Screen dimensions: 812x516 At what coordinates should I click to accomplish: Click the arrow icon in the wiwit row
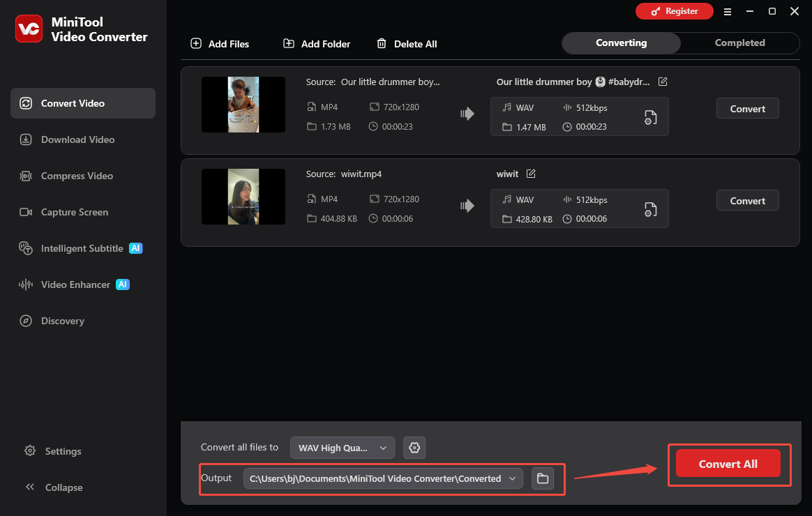click(x=467, y=206)
